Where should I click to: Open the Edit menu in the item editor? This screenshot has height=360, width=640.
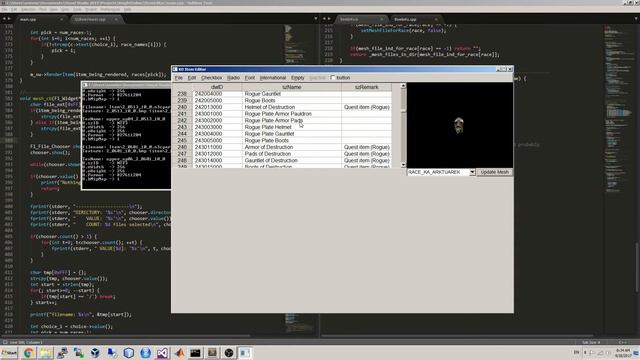(192, 78)
